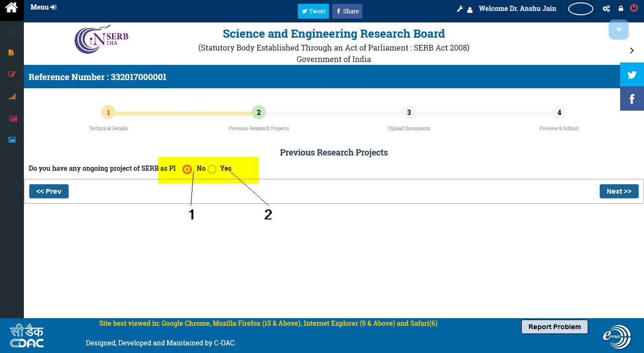The height and width of the screenshot is (353, 644).
Task: Click the white oval outline in header
Action: coord(581,9)
